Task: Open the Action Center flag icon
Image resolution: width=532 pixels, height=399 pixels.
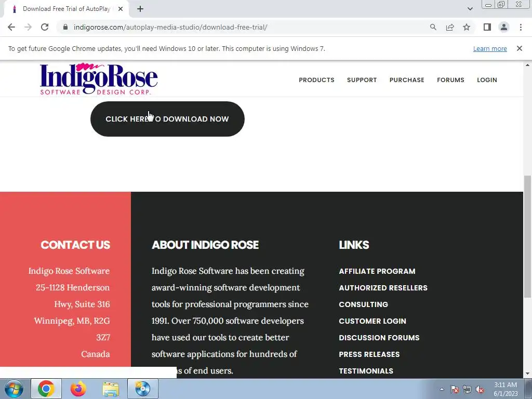Action: (x=455, y=389)
